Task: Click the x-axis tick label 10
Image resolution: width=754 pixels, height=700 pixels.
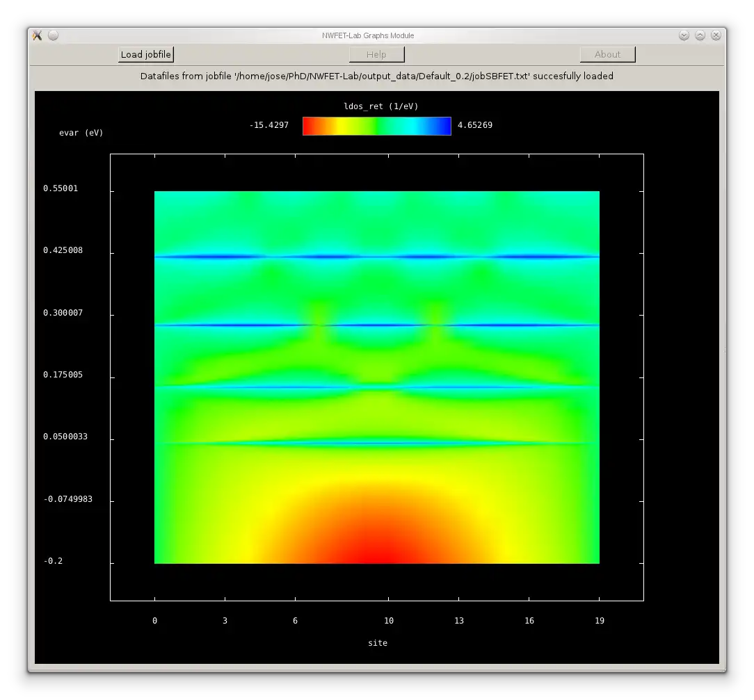Action: point(388,621)
